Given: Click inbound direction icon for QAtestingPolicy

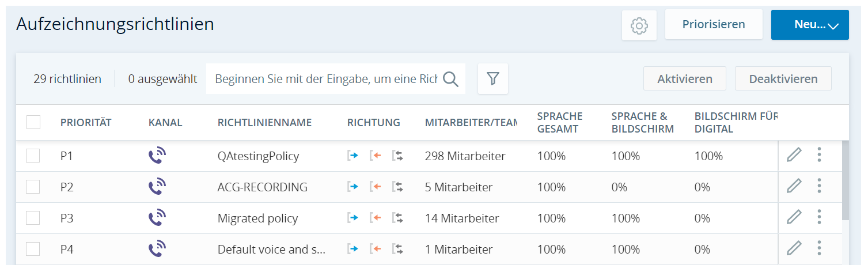Looking at the screenshot, I should click(376, 156).
